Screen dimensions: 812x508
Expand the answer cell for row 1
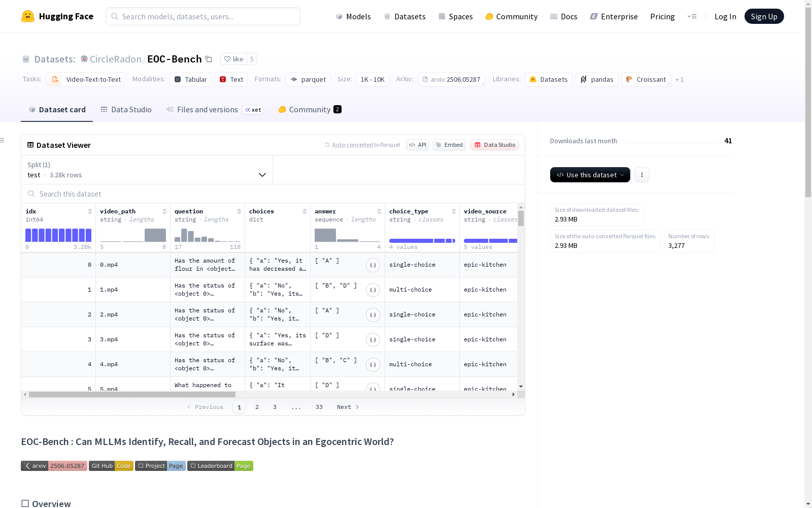[373, 290]
